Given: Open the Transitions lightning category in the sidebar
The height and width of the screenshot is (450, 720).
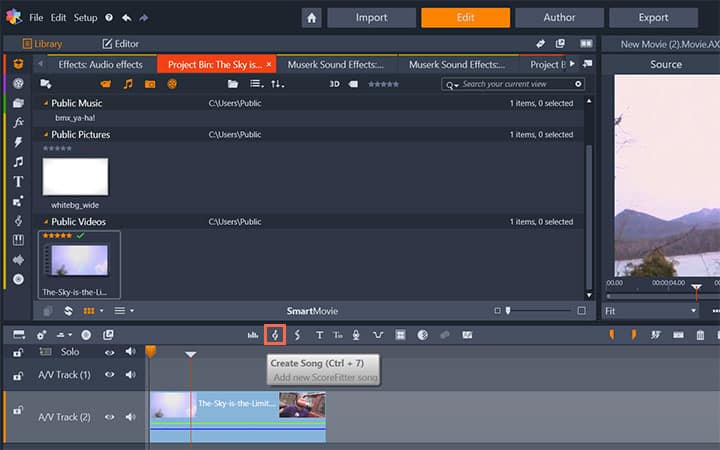Looking at the screenshot, I should point(18,142).
